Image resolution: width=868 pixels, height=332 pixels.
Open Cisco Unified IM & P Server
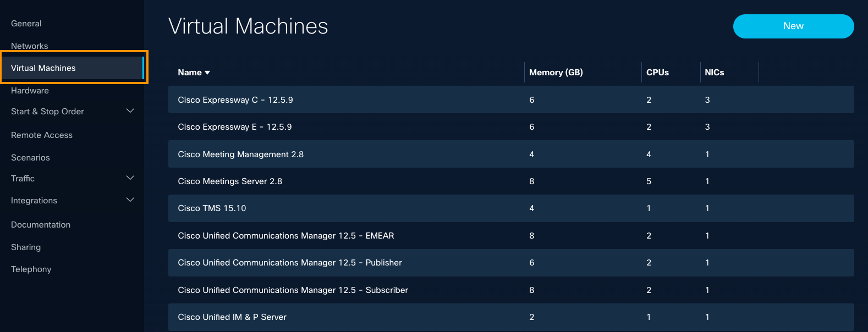232,317
